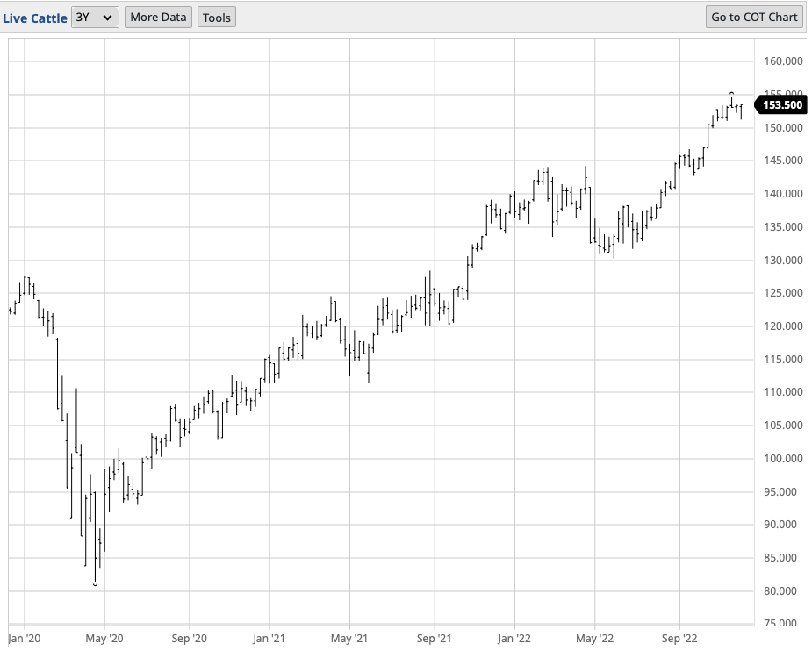Click the 153.500 current price tag
812x651 pixels.
click(780, 105)
